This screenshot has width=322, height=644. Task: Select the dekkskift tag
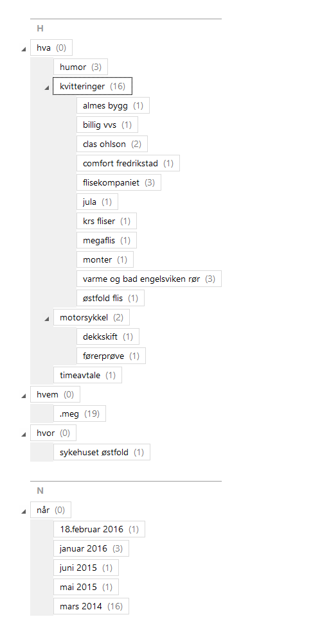click(108, 337)
